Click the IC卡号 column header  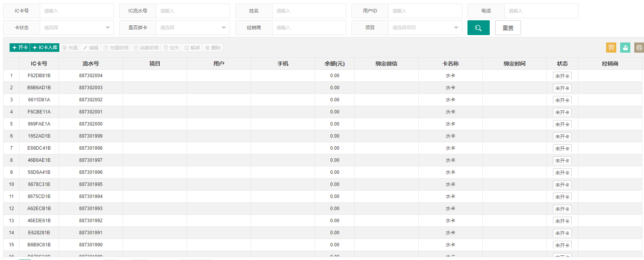point(39,64)
